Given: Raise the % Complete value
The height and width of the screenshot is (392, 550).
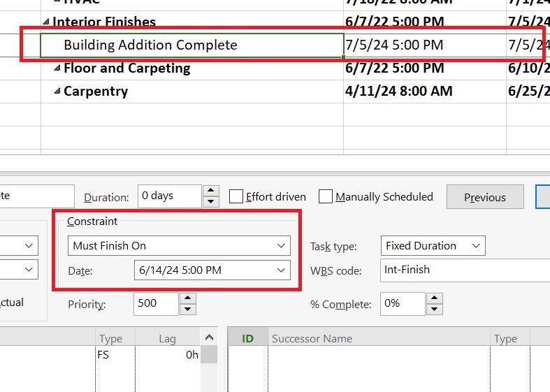Looking at the screenshot, I should [434, 298].
